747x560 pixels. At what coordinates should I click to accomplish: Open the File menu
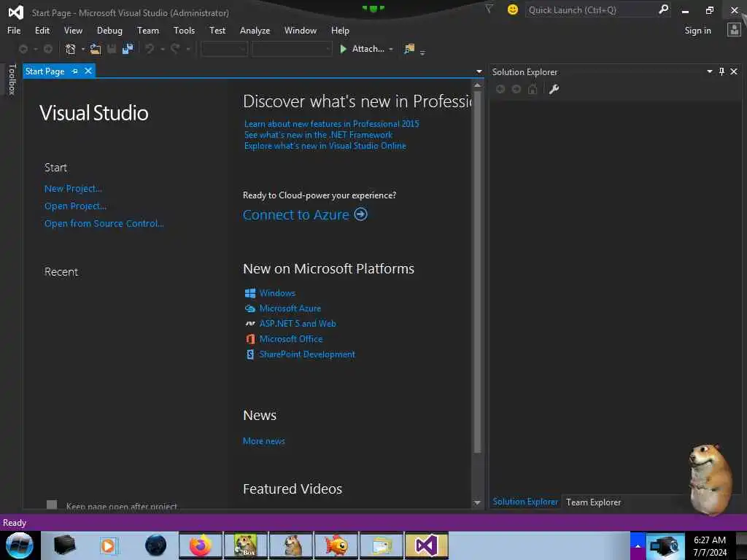[14, 31]
